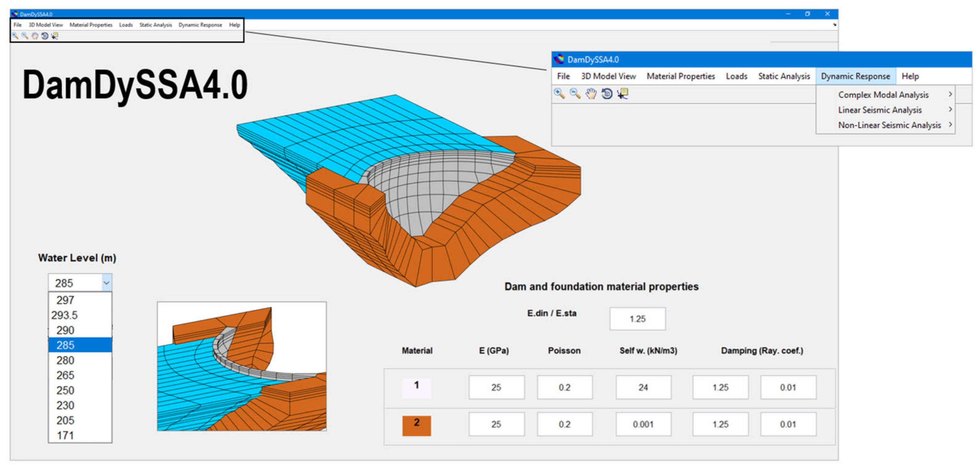This screenshot has height=471, width=980.
Task: Expand Linear Seismic Analysis submenu
Action: tap(880, 110)
